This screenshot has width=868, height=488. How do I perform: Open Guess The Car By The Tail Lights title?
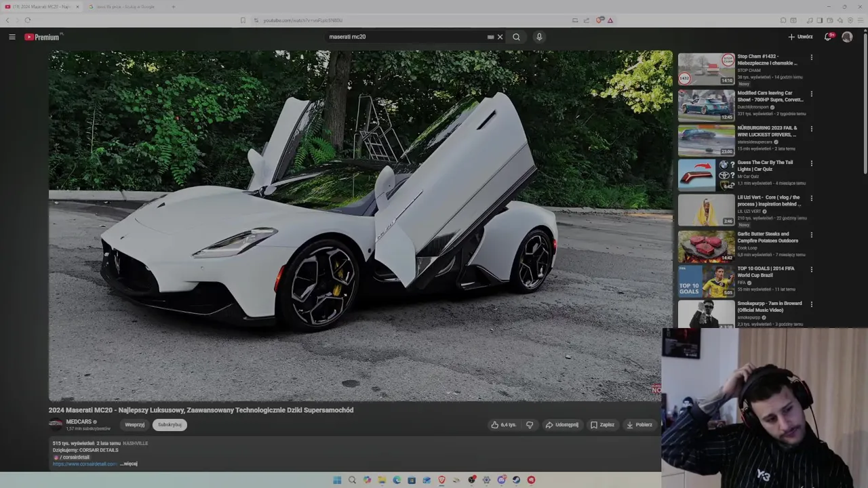(x=765, y=166)
